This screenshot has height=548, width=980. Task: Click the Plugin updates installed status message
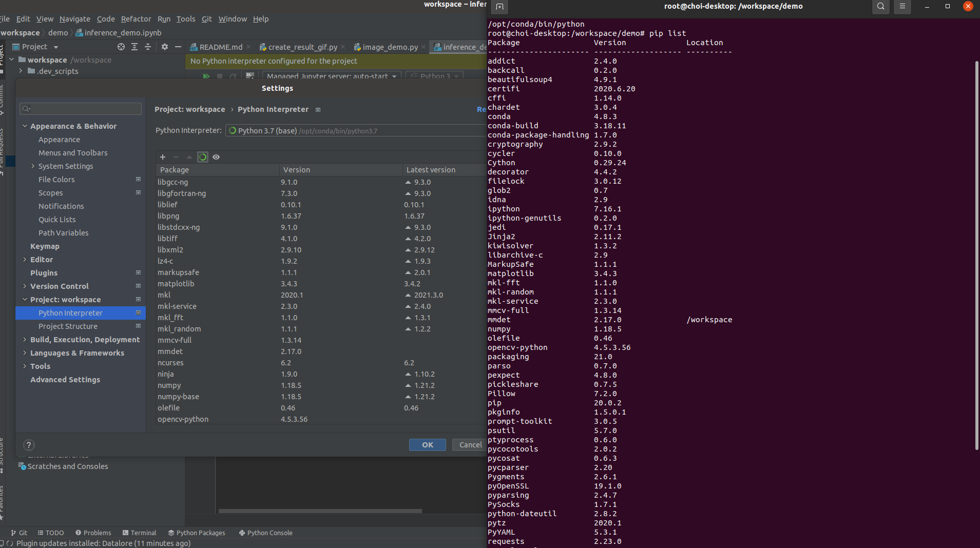click(103, 543)
